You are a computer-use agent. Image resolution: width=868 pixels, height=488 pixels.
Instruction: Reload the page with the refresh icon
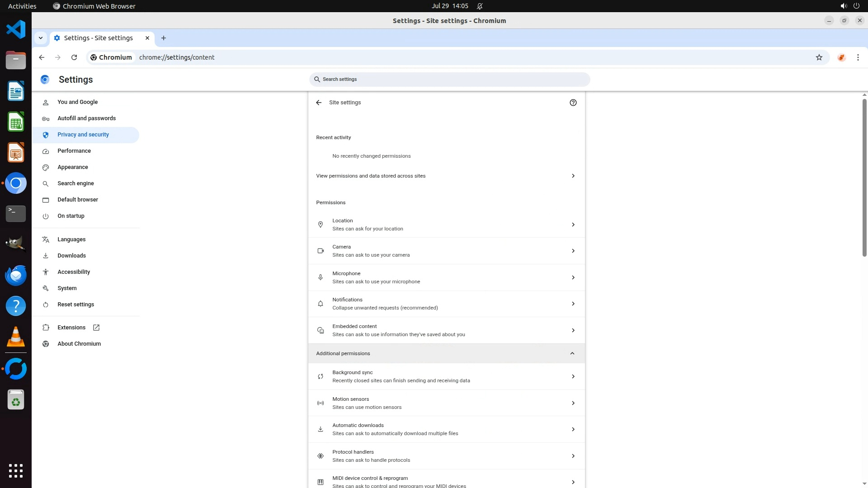pos(74,57)
